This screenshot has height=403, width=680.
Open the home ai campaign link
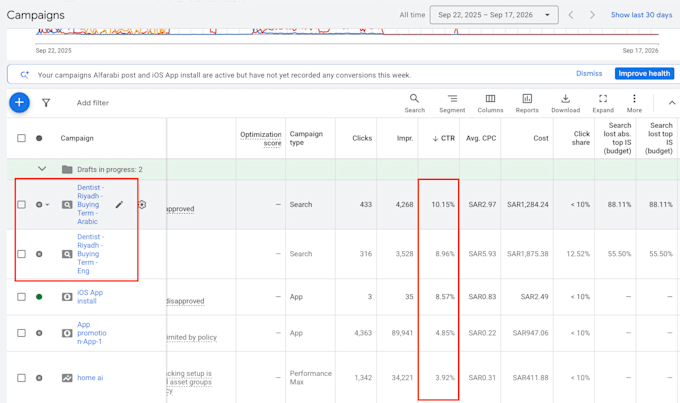(x=90, y=378)
